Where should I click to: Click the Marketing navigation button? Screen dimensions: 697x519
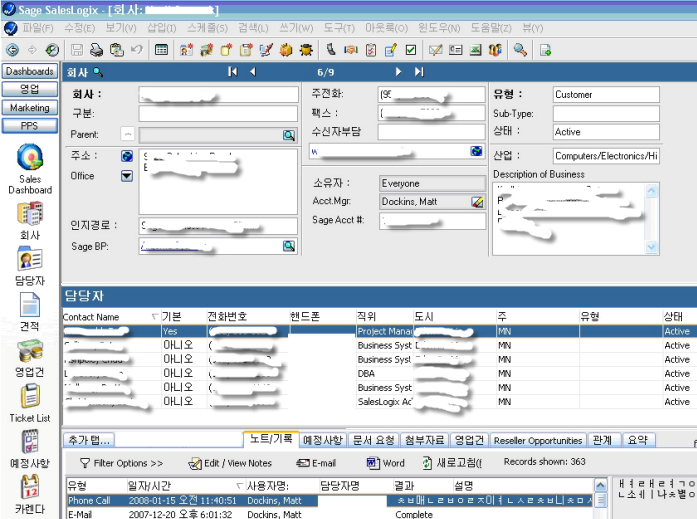pyautogui.click(x=30, y=108)
